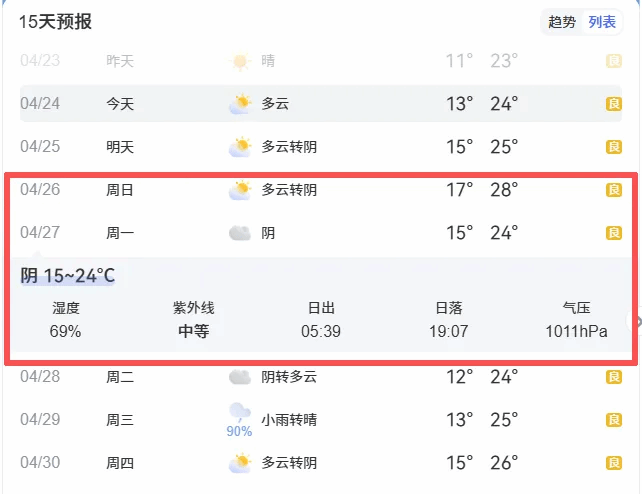The width and height of the screenshot is (642, 494).
Task: Click the 周二 overcast cloud icon
Action: [x=240, y=377]
